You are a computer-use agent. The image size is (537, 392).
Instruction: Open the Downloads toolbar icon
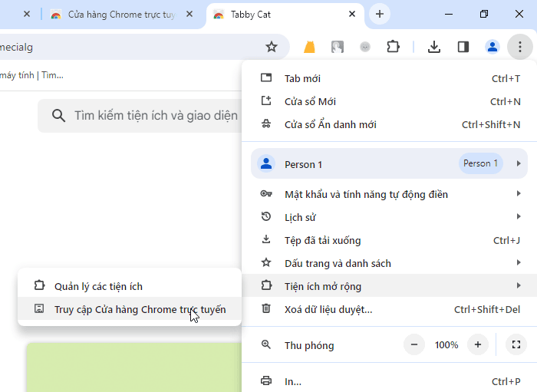coord(434,47)
